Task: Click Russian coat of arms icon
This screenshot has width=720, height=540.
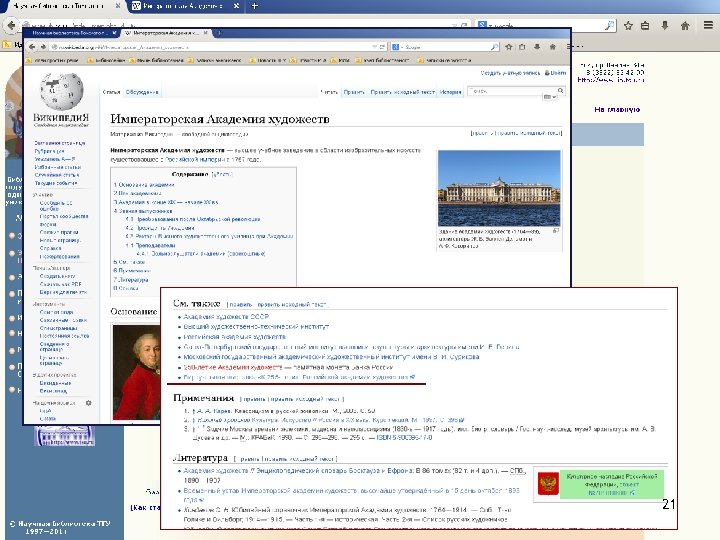Action: click(x=548, y=484)
